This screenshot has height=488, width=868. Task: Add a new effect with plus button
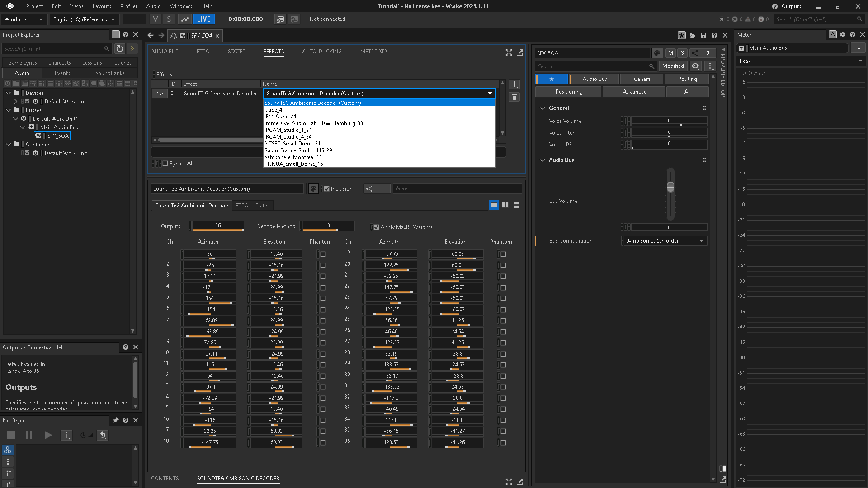(x=514, y=84)
